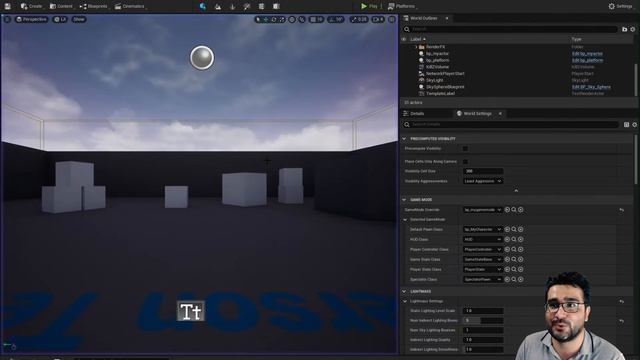This screenshot has width=640, height=360.
Task: Adjust camera speed control in viewport
Action: 378,19
